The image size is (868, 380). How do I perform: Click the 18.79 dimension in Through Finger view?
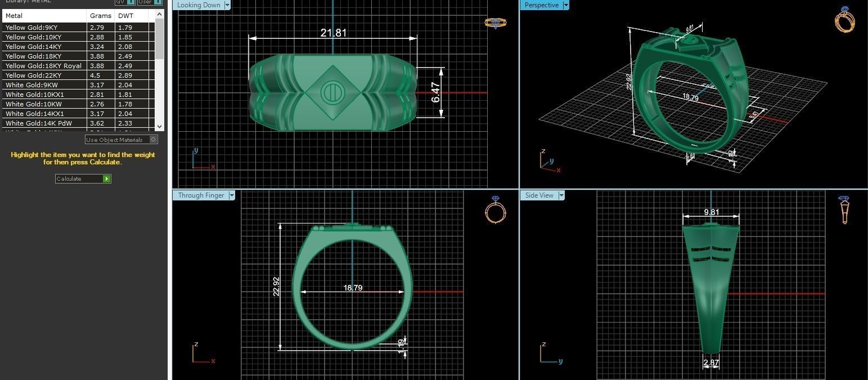pos(353,288)
